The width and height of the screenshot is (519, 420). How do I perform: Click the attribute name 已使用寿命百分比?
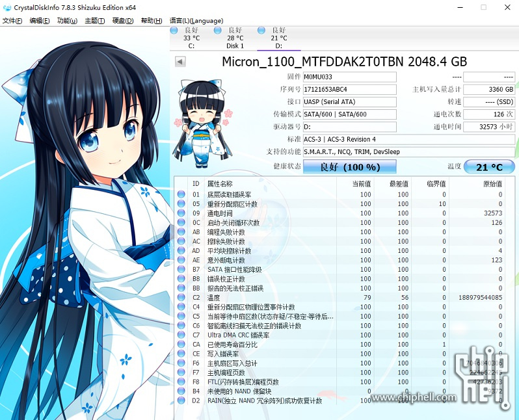pyautogui.click(x=232, y=345)
